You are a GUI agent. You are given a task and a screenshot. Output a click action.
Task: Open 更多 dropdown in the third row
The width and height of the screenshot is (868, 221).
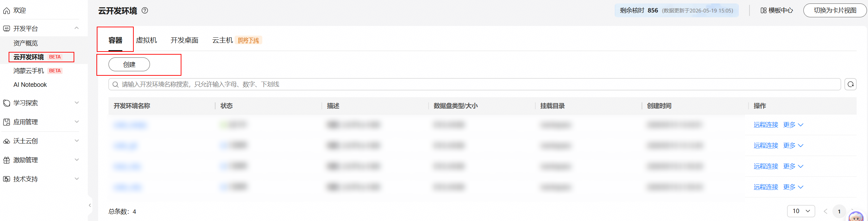pyautogui.click(x=793, y=166)
